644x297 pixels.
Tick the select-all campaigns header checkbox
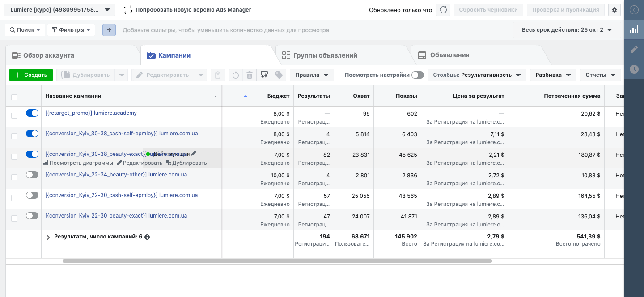coord(14,97)
